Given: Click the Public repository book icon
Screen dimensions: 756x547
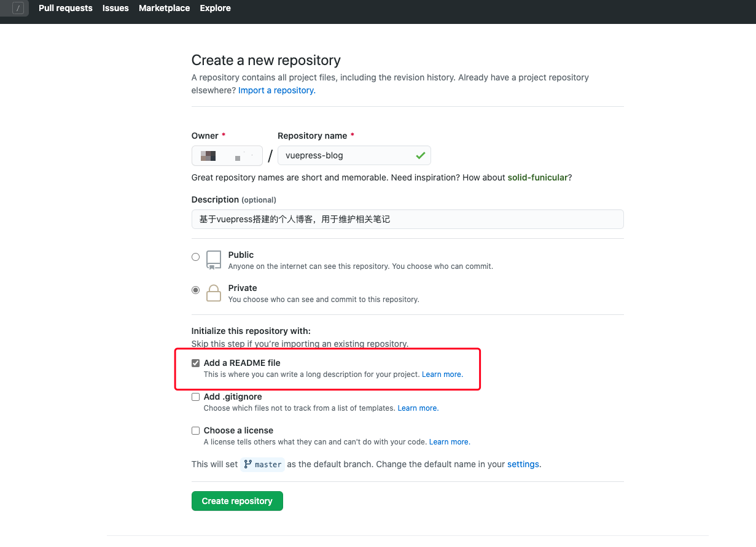Looking at the screenshot, I should pos(213,260).
